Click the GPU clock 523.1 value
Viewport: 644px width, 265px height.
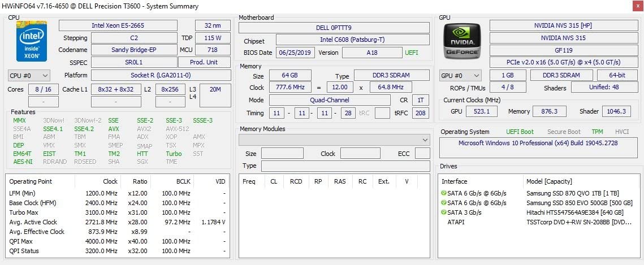click(482, 111)
